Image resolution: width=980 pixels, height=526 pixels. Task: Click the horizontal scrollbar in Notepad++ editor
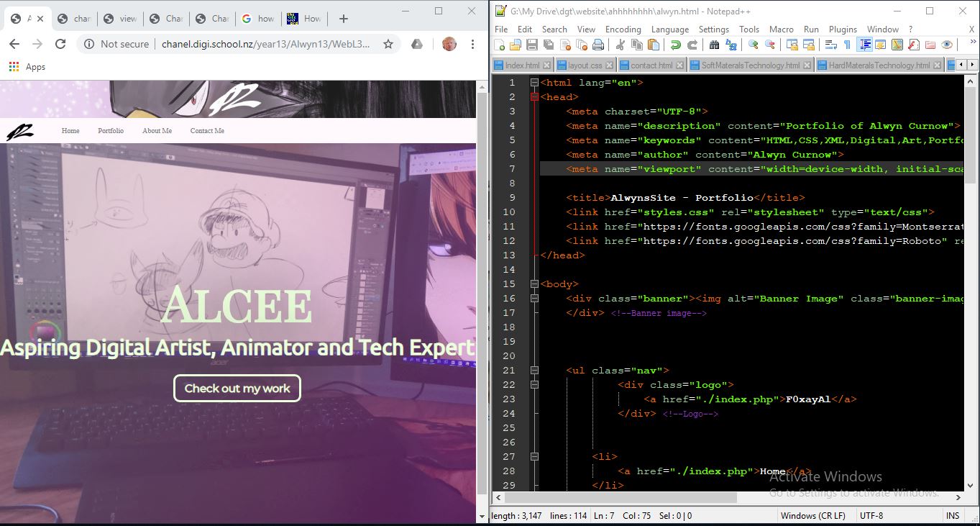click(x=620, y=497)
